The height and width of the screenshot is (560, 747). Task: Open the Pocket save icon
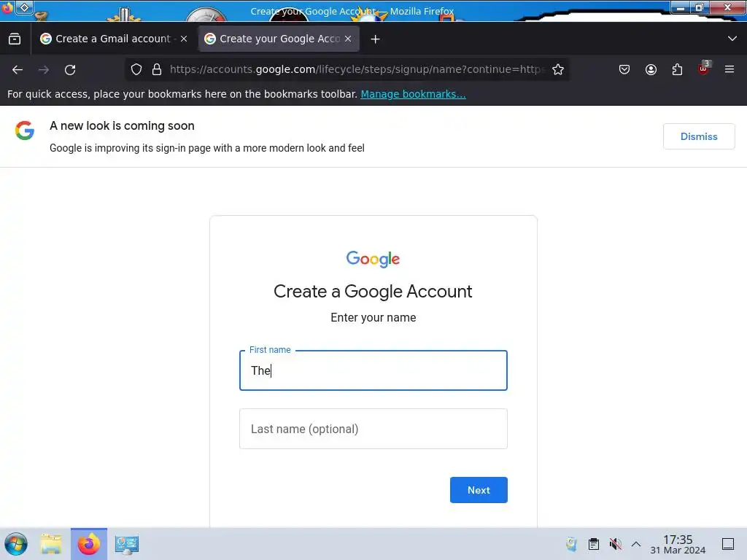pos(624,69)
